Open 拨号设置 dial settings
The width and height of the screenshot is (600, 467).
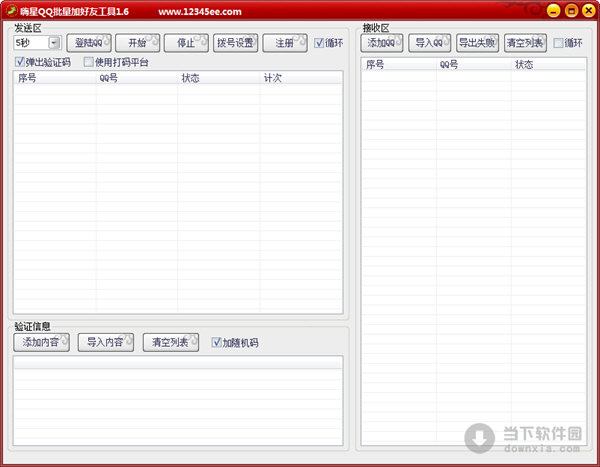tap(235, 43)
